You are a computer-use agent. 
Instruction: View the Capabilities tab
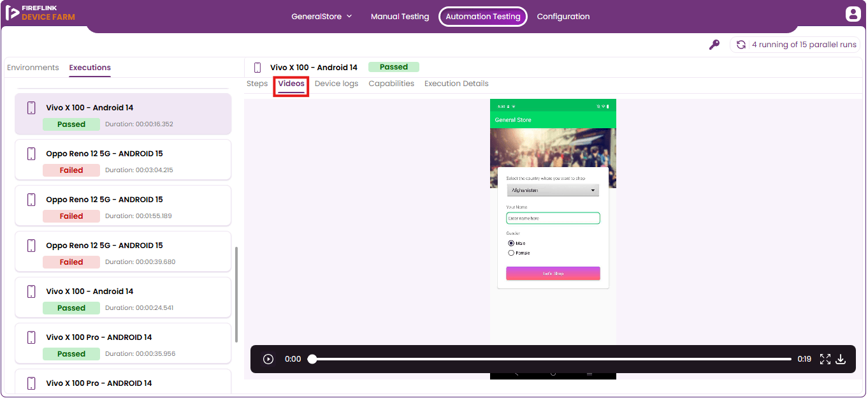point(391,84)
